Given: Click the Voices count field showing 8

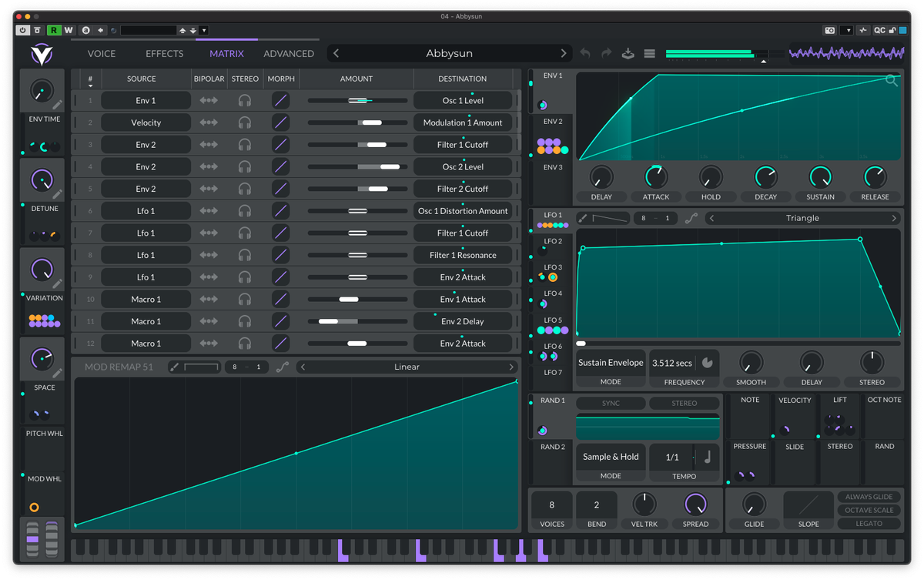Looking at the screenshot, I should (551, 505).
